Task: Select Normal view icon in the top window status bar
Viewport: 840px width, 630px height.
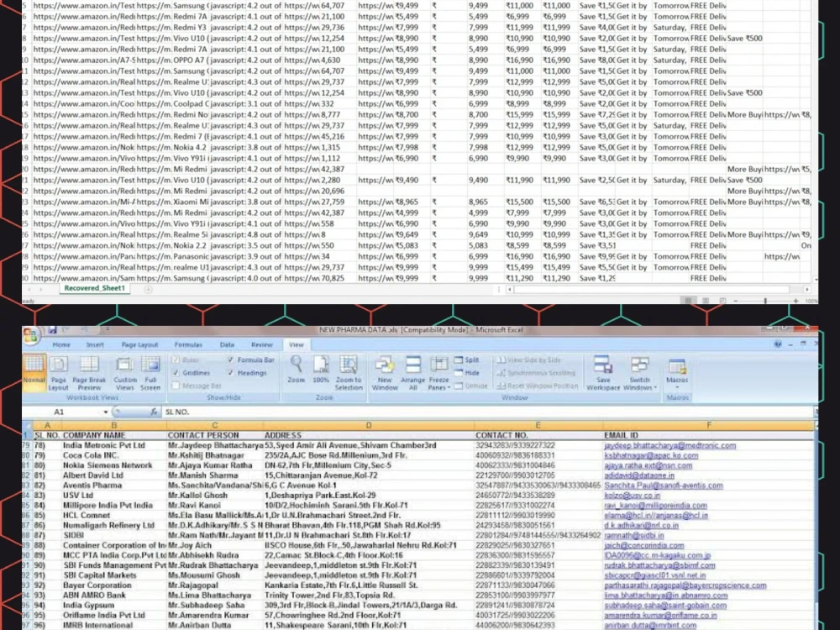Action: tap(688, 301)
